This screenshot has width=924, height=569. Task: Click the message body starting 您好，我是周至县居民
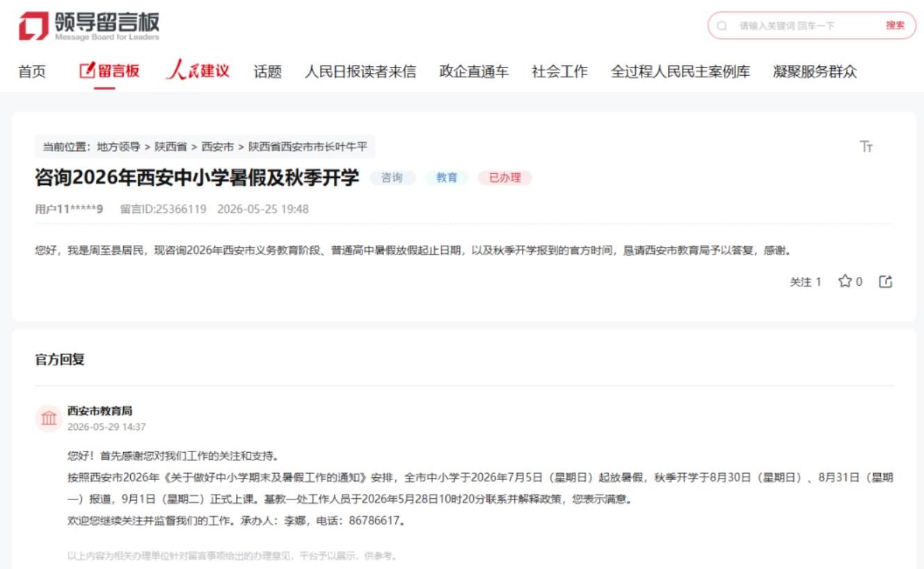click(414, 250)
